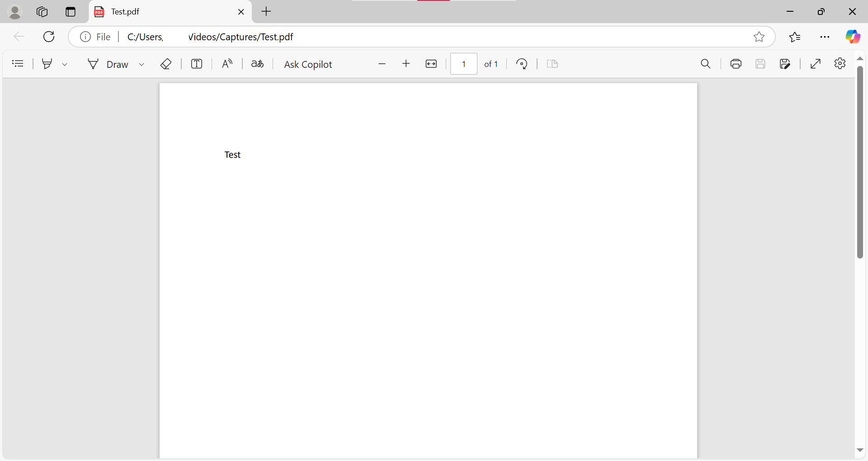The image size is (868, 461).
Task: Open Find in document search
Action: click(705, 64)
